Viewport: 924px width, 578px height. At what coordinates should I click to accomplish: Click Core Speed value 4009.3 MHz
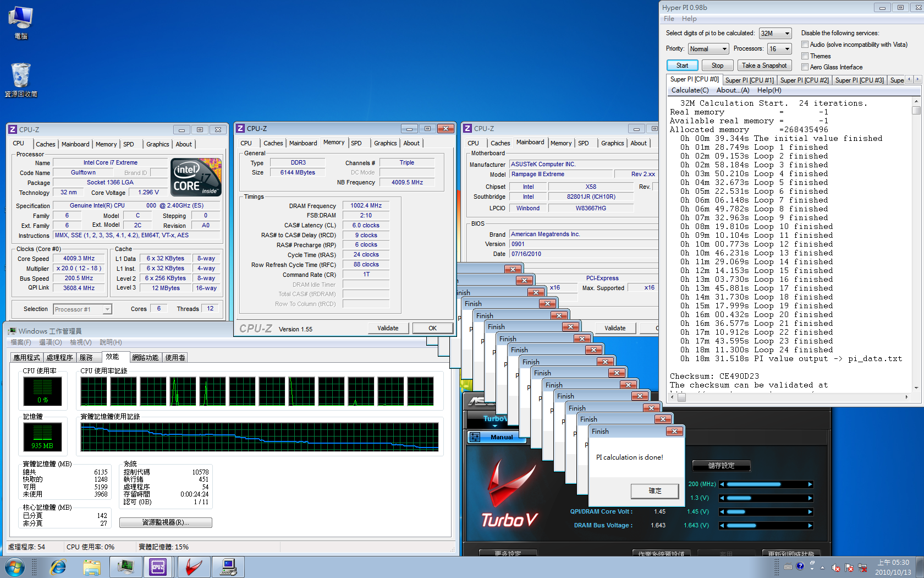79,258
